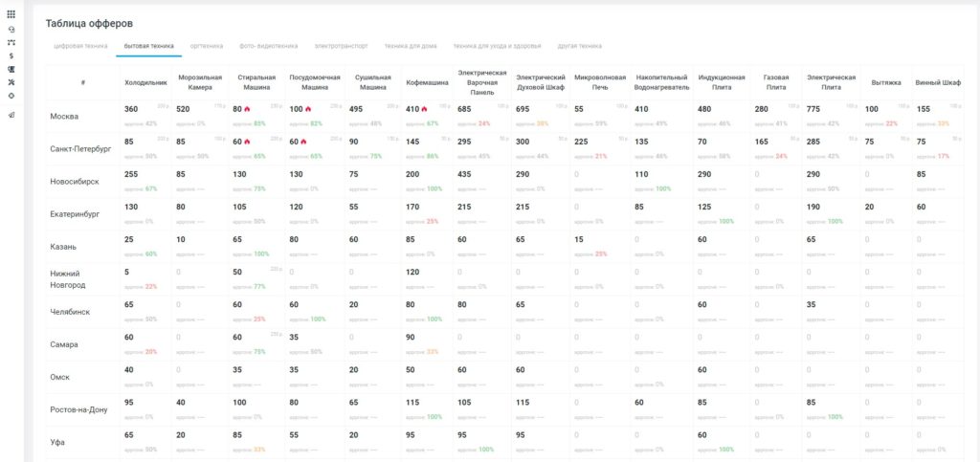Click the Москва Холодильник cell value 360
Viewport: 980px width, 462px height.
(x=131, y=109)
